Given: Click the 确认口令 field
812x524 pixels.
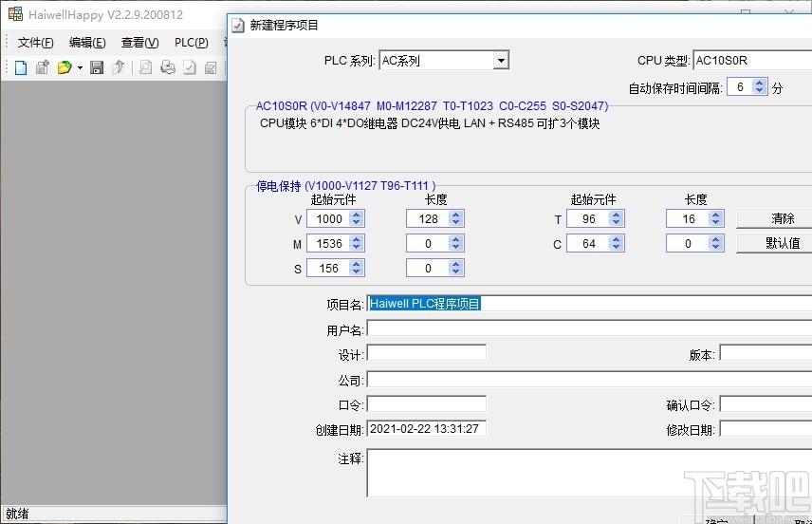Looking at the screenshot, I should (766, 403).
